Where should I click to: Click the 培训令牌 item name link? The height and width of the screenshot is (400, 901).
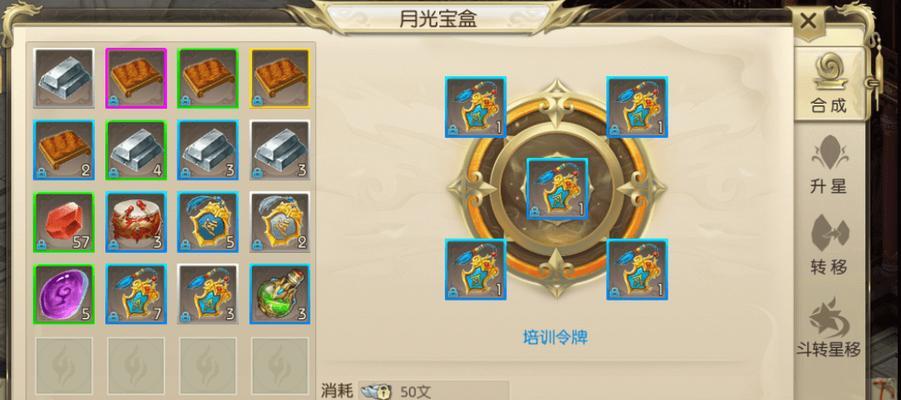(x=556, y=337)
